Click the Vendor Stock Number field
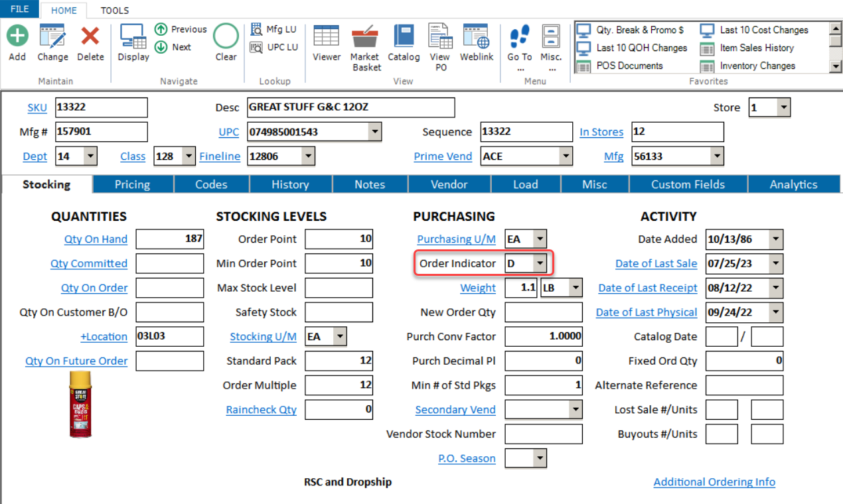The height and width of the screenshot is (504, 843). [x=544, y=434]
